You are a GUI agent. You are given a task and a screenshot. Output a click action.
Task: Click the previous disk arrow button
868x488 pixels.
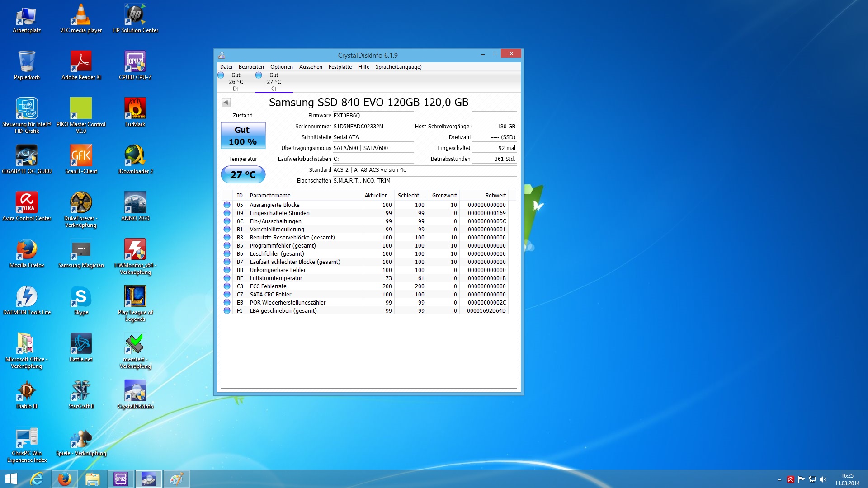click(x=226, y=103)
